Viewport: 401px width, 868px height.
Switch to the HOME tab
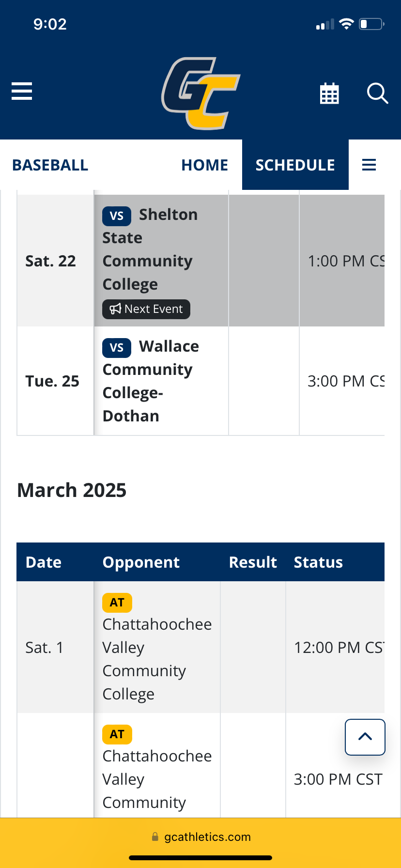(204, 165)
